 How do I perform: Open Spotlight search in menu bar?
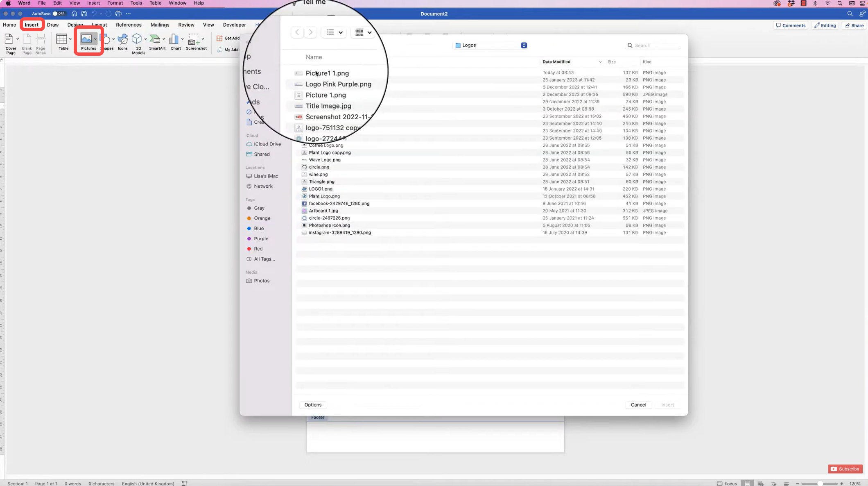(840, 3)
